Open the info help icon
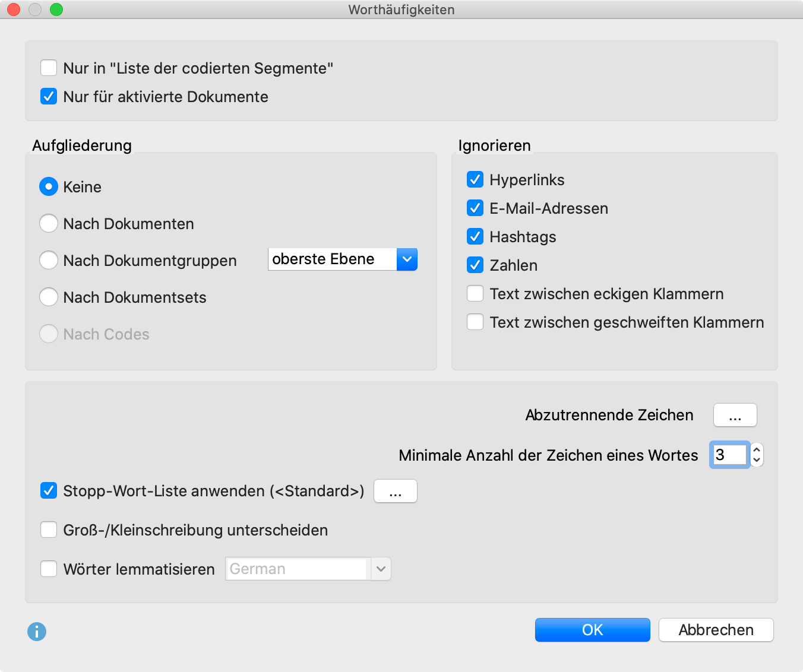This screenshot has width=803, height=672. tap(37, 631)
